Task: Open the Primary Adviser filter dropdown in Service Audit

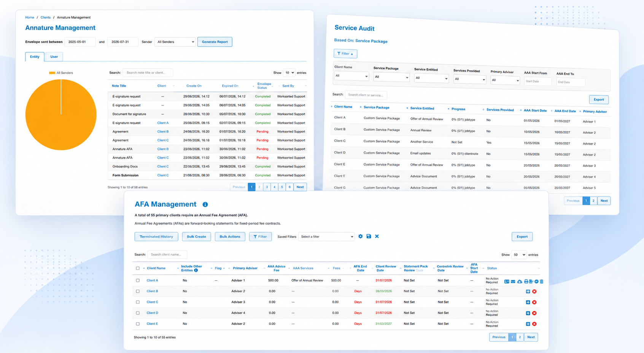Action: [x=505, y=80]
